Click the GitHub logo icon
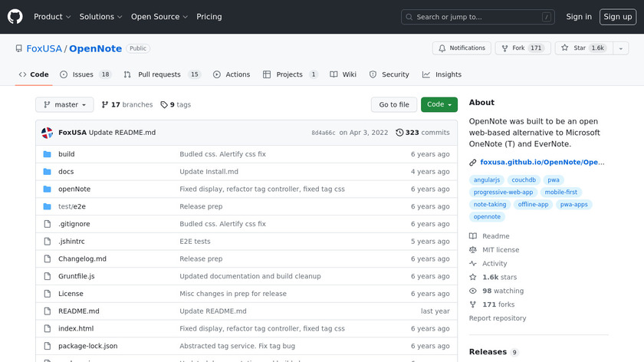The height and width of the screenshot is (362, 644). point(15,17)
